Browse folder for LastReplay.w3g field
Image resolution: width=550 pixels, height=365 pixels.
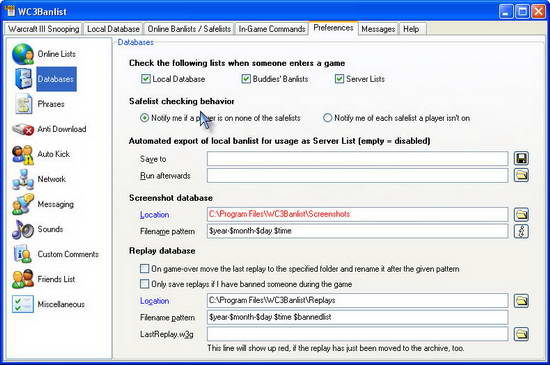click(521, 334)
